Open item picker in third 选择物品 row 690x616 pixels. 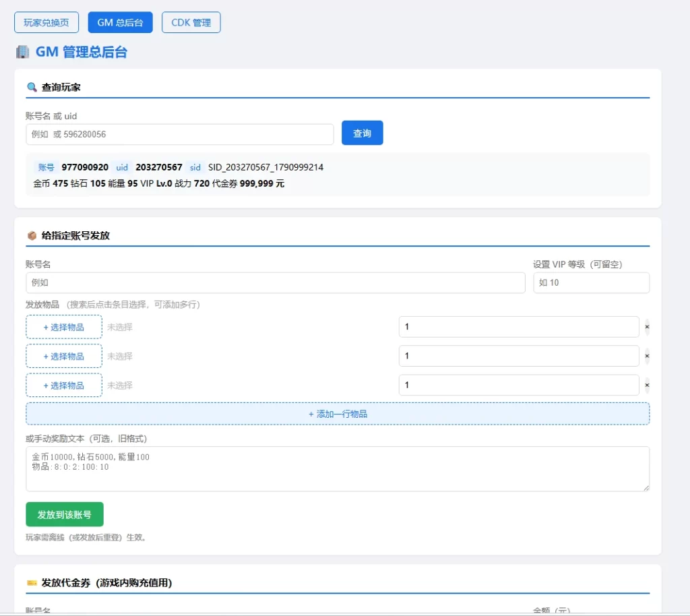pos(64,386)
